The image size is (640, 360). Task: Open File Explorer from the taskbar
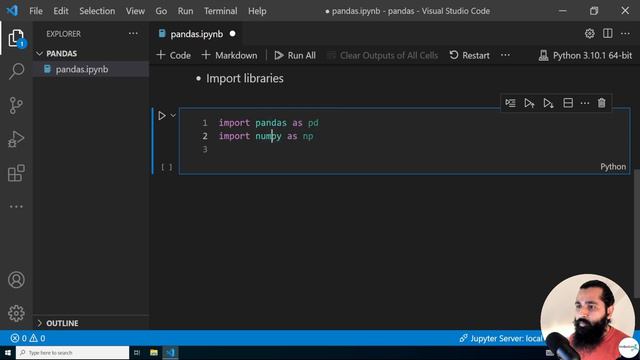pos(154,353)
